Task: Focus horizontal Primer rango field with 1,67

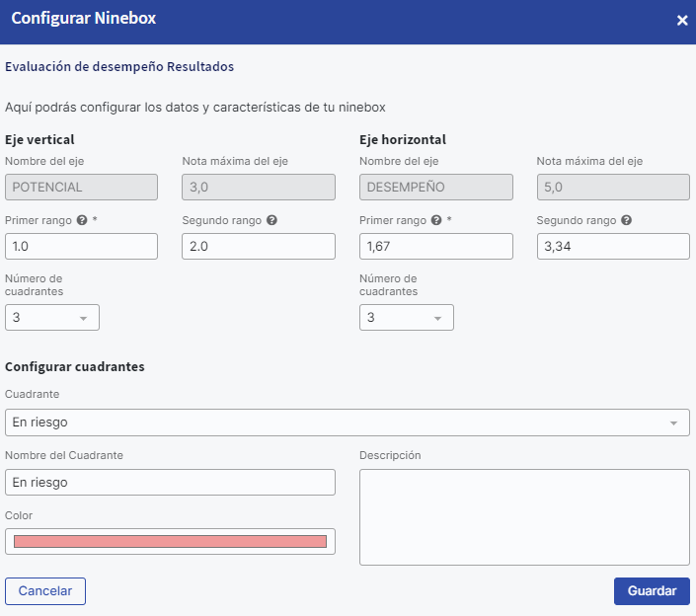Action: click(x=435, y=246)
